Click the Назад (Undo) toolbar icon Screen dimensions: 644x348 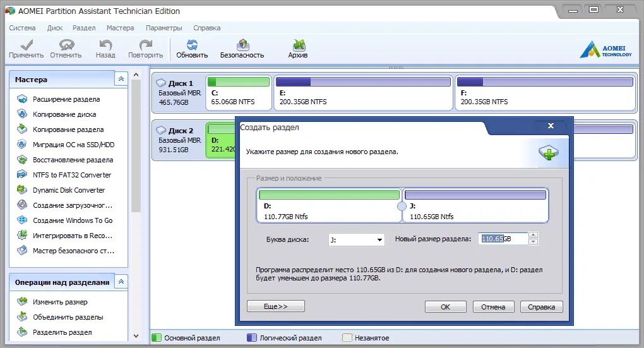(x=105, y=45)
